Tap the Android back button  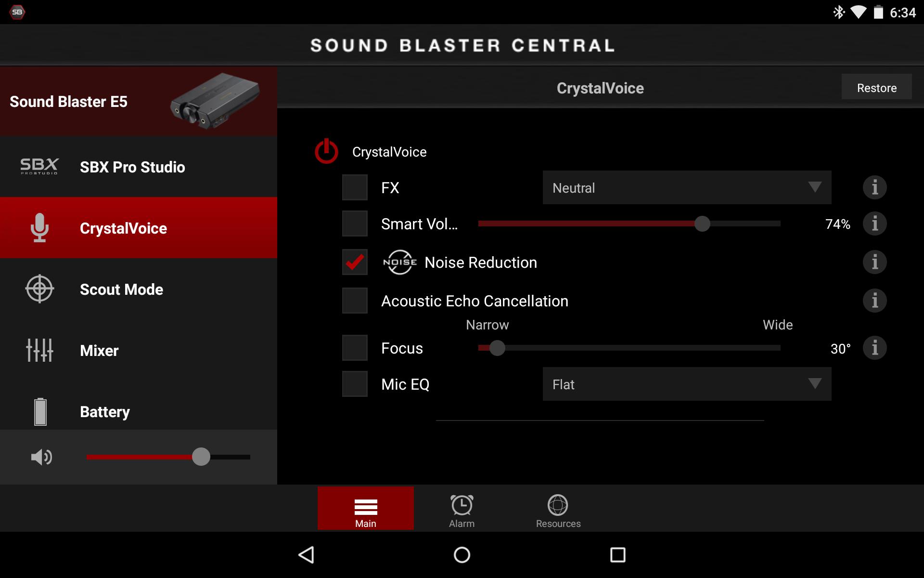(x=307, y=555)
